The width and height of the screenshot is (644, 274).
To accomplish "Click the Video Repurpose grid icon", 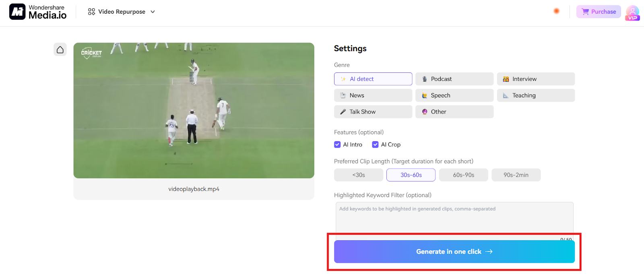I will (x=91, y=12).
